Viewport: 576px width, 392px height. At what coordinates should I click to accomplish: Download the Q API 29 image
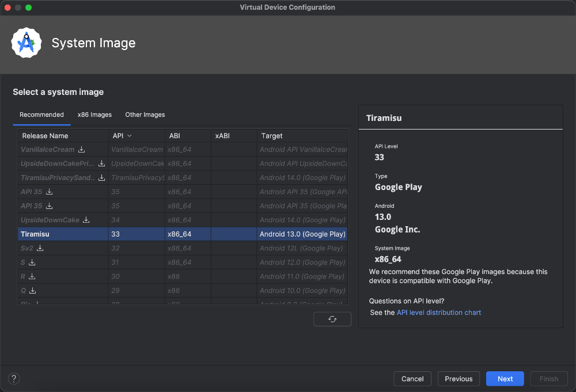32,290
